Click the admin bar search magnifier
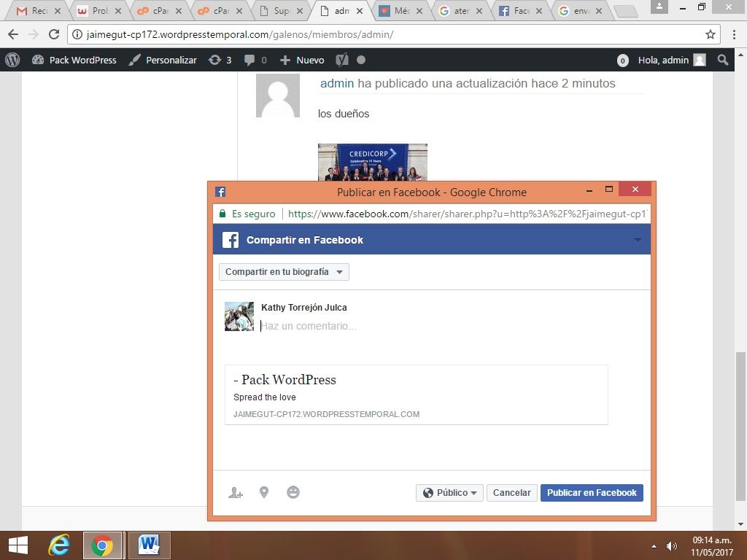Screen dimensions: 747x560 [723, 60]
